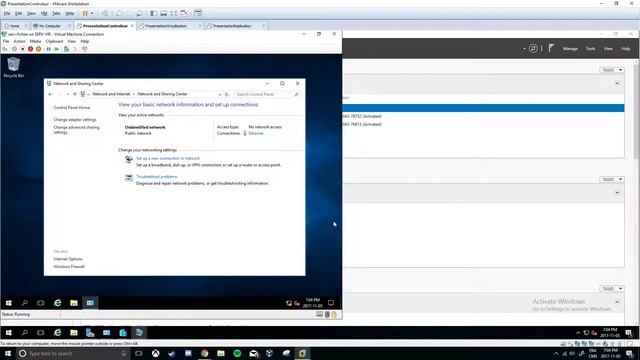Open Xbox app from host taskbar

click(156, 354)
